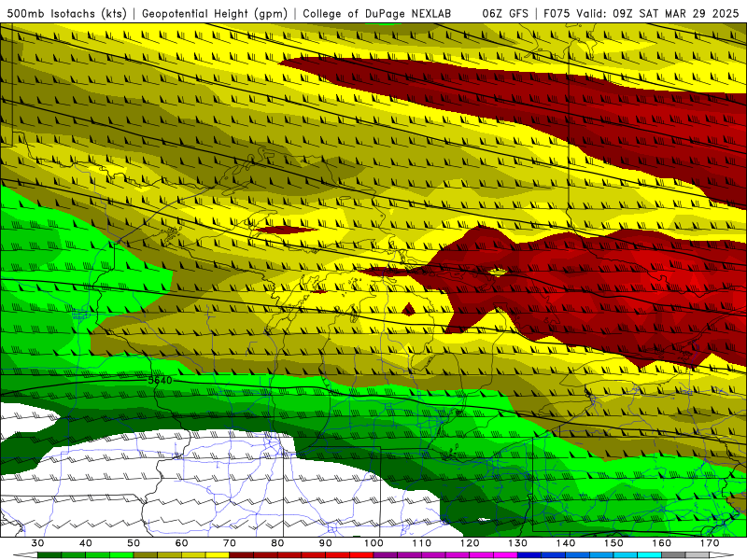The image size is (747, 560).
Task: Click the bright red swatch left of 100
Action: coord(361,555)
